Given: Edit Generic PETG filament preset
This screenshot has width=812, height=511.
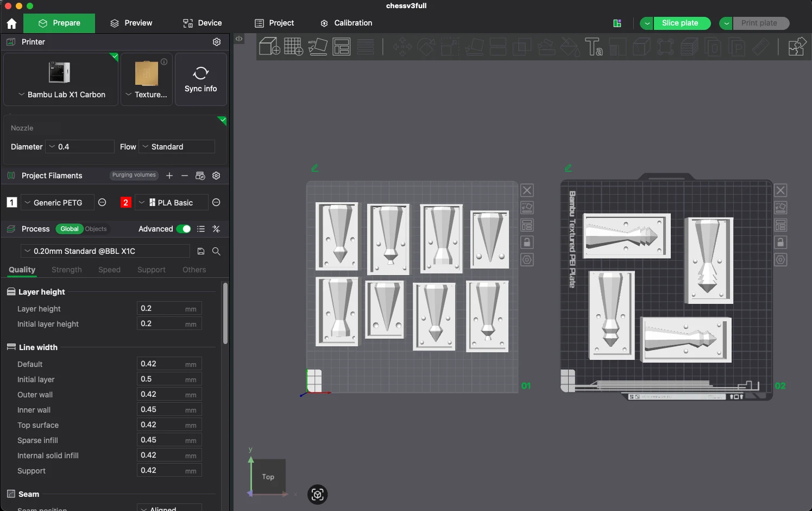Looking at the screenshot, I should click(102, 202).
